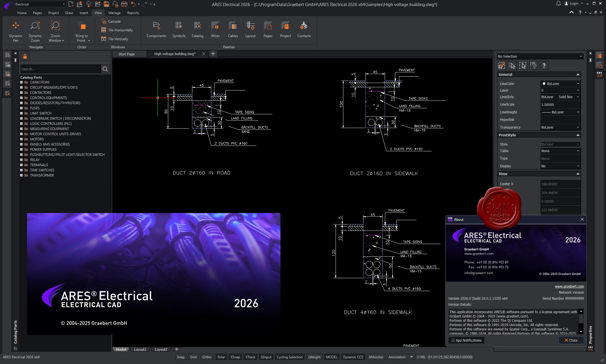Toggle ESnap in the status bar

click(x=235, y=357)
